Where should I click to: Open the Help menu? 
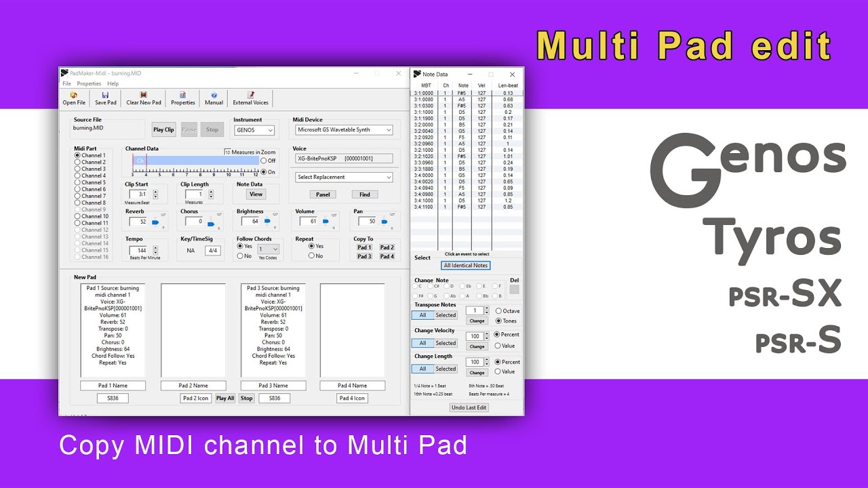click(113, 83)
